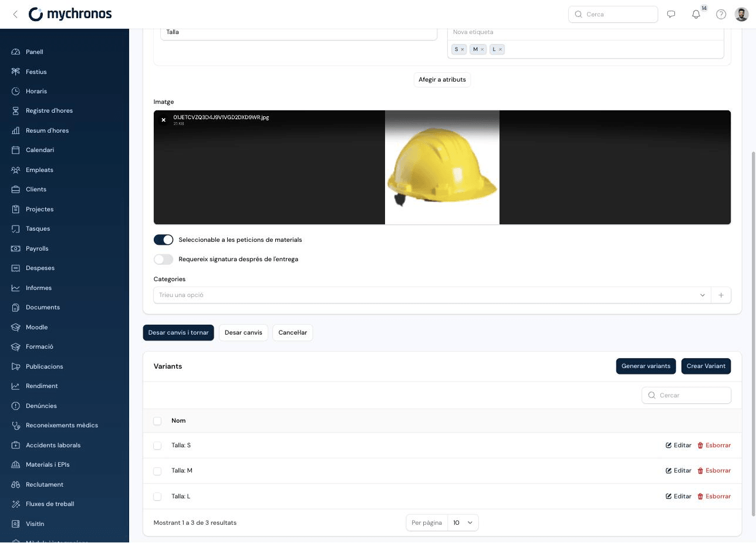The image size is (756, 543).
Task: Click Generar variants button
Action: [646, 366]
